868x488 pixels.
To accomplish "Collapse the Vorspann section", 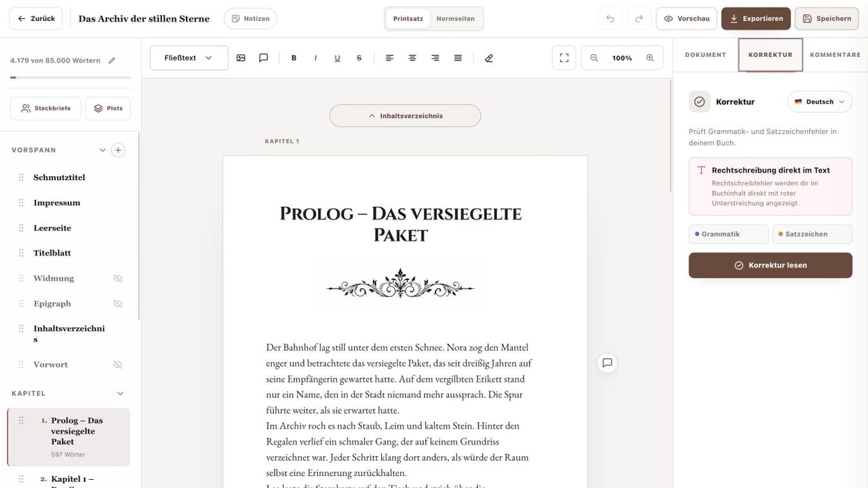I will tap(102, 150).
